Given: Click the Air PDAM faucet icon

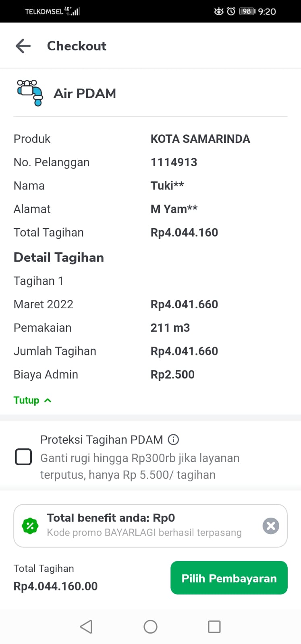Looking at the screenshot, I should [30, 93].
